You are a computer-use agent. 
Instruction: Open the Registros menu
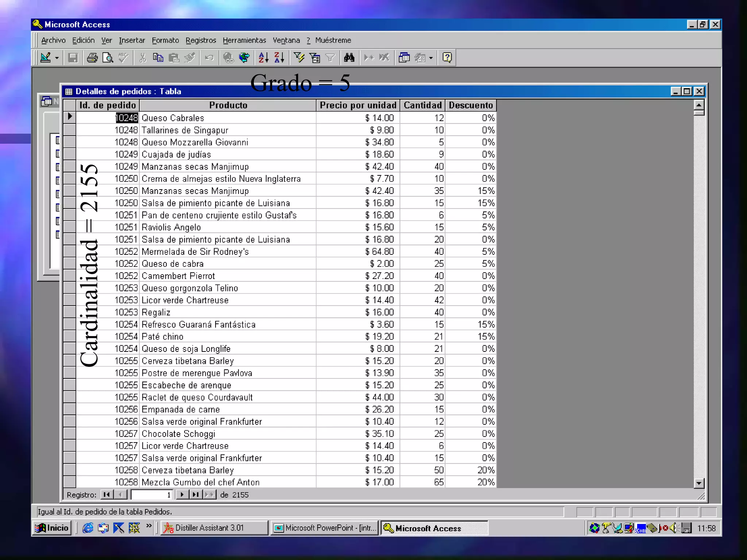(x=201, y=40)
